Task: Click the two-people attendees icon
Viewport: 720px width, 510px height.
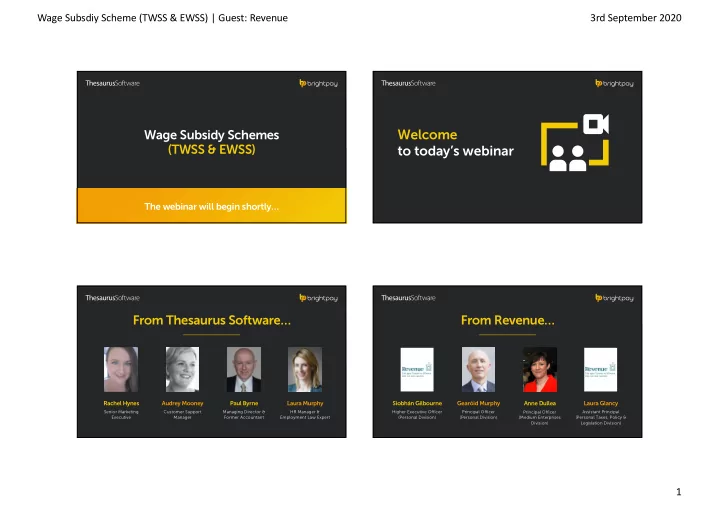Action: [568, 158]
